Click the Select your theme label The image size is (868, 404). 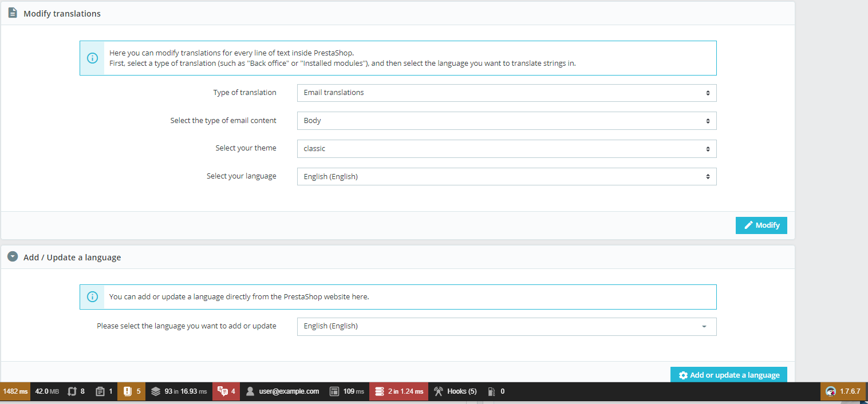click(246, 148)
